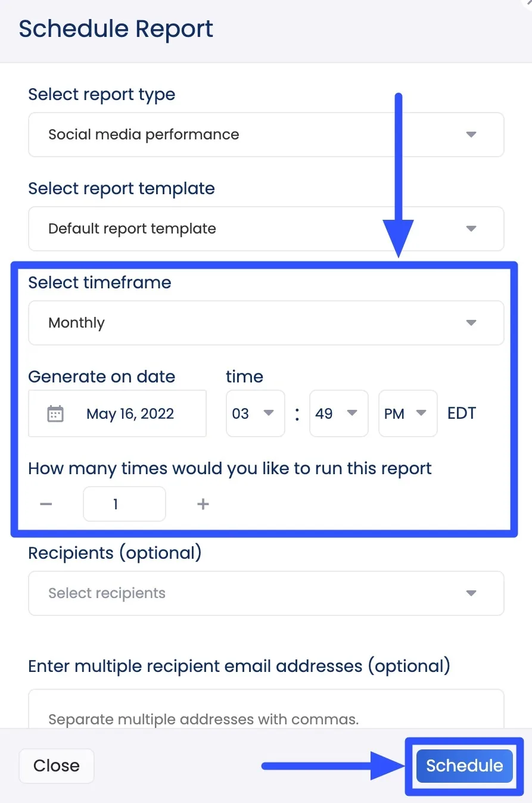The image size is (532, 803).
Task: Click the recipients dropdown arrow
Action: point(471,593)
